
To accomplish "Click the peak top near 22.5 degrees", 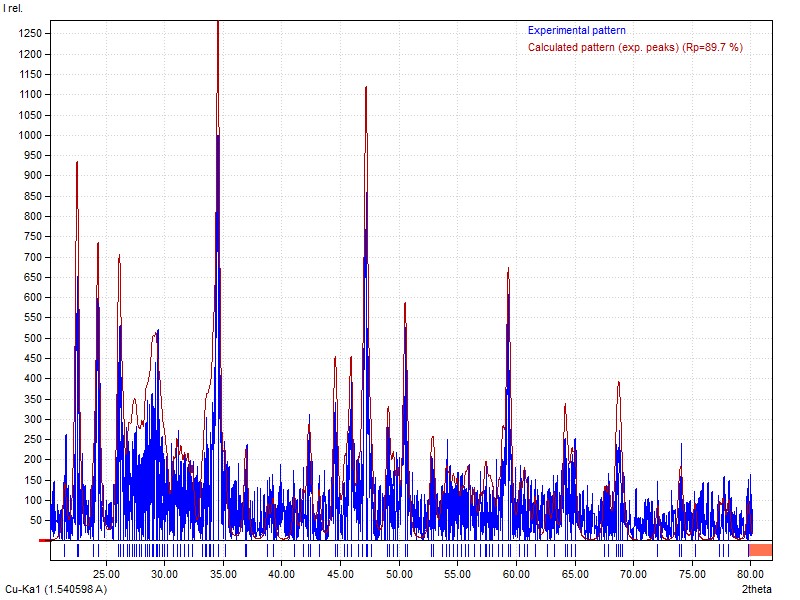I will [77, 165].
